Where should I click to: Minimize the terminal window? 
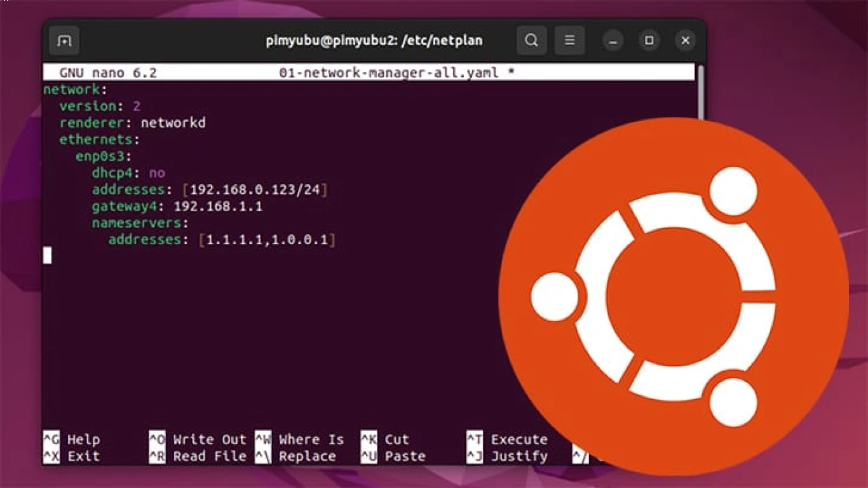613,41
